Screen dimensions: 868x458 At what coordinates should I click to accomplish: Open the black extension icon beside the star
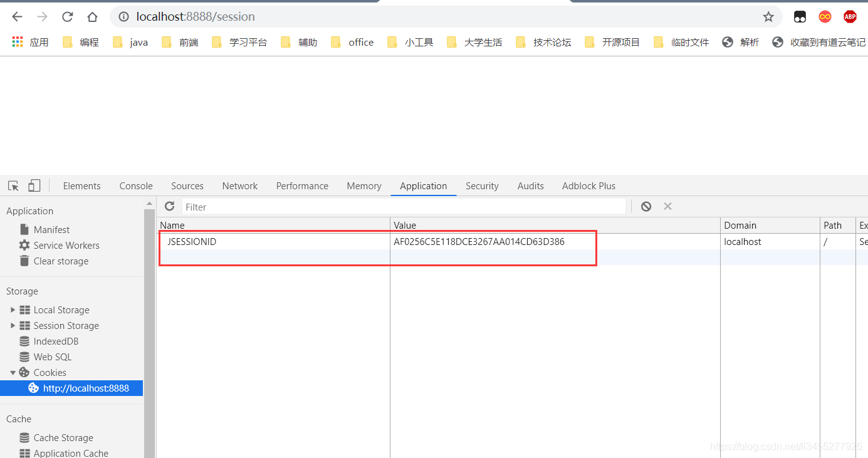[800, 17]
